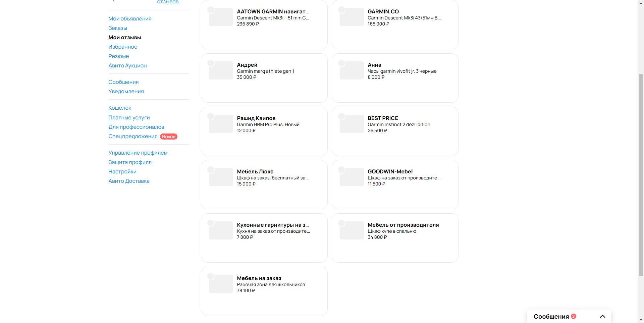Viewport: 644px width, 323px height.
Task: Click the Андрей listing thumbnail
Action: (x=221, y=70)
